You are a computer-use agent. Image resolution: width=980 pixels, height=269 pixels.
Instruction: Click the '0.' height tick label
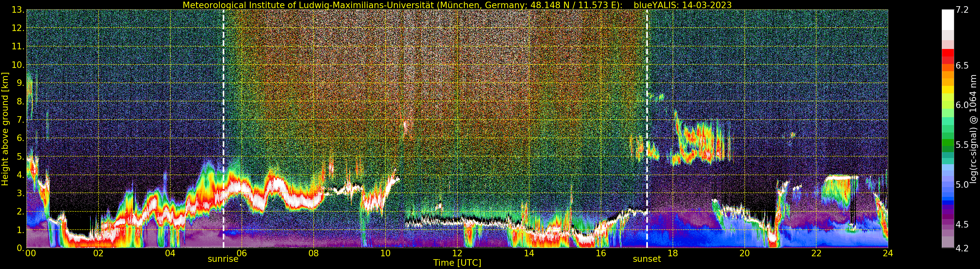pyautogui.click(x=20, y=248)
